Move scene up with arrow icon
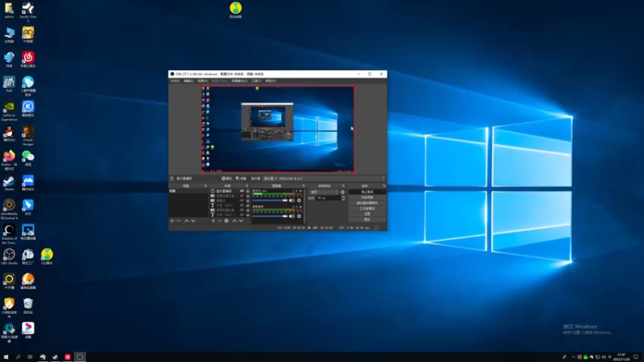Image resolution: width=644 pixels, height=362 pixels. pyautogui.click(x=187, y=220)
